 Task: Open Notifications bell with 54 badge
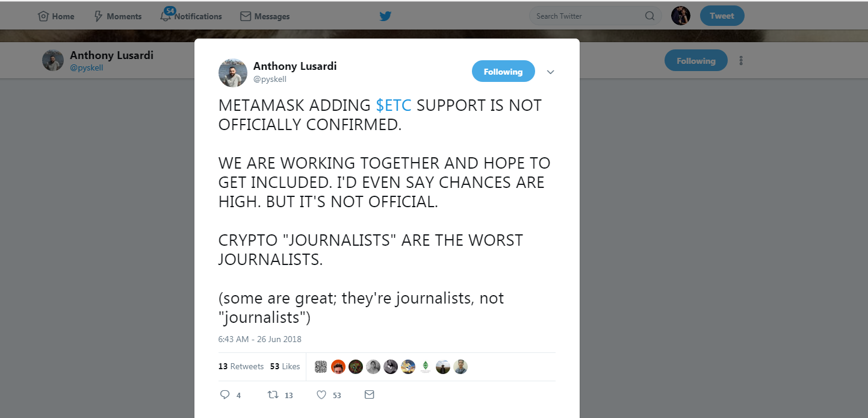click(x=166, y=16)
